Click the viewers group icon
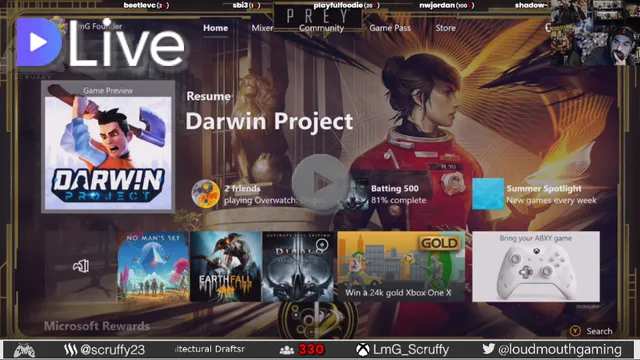The height and width of the screenshot is (360, 640). tap(287, 350)
